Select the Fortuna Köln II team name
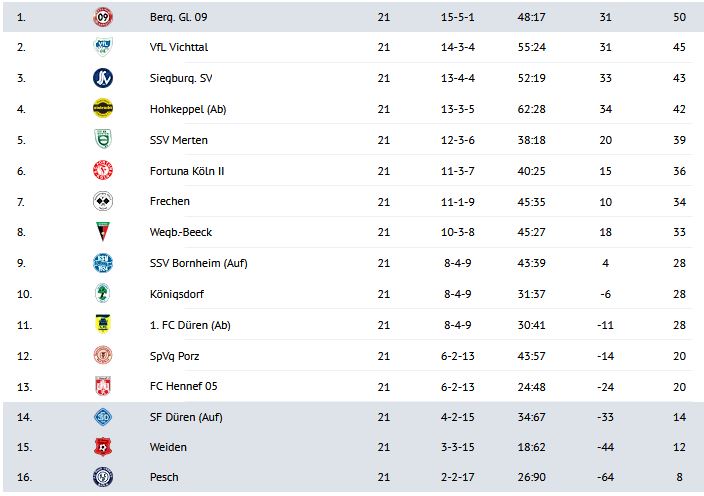 coord(186,171)
